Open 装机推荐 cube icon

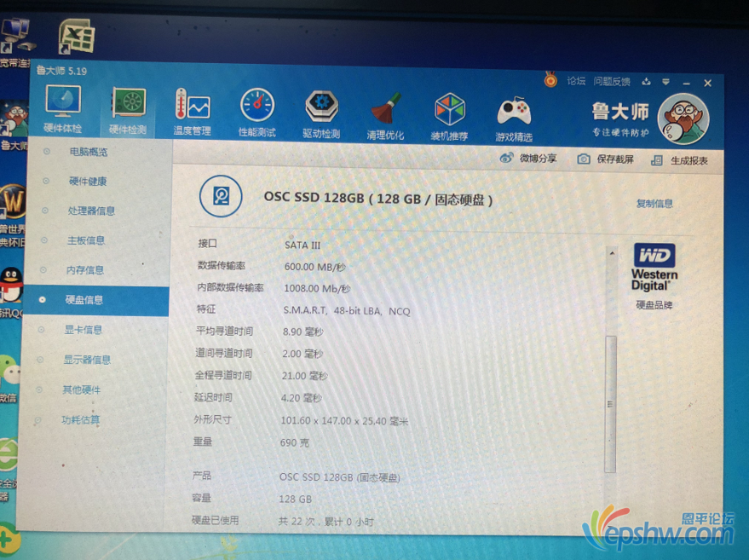pos(450,117)
